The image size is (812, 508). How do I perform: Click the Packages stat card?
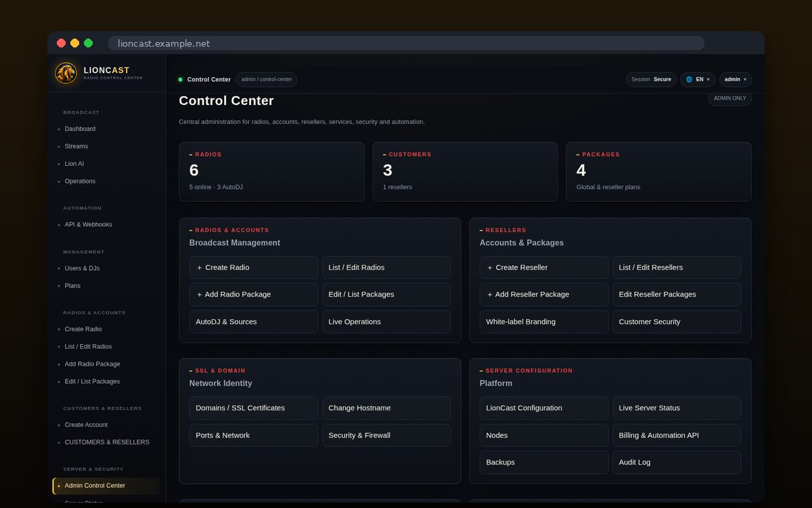(x=658, y=171)
